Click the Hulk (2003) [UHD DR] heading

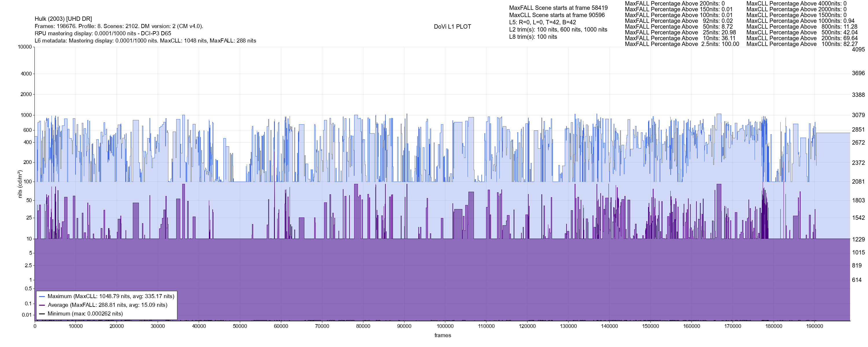tap(63, 19)
